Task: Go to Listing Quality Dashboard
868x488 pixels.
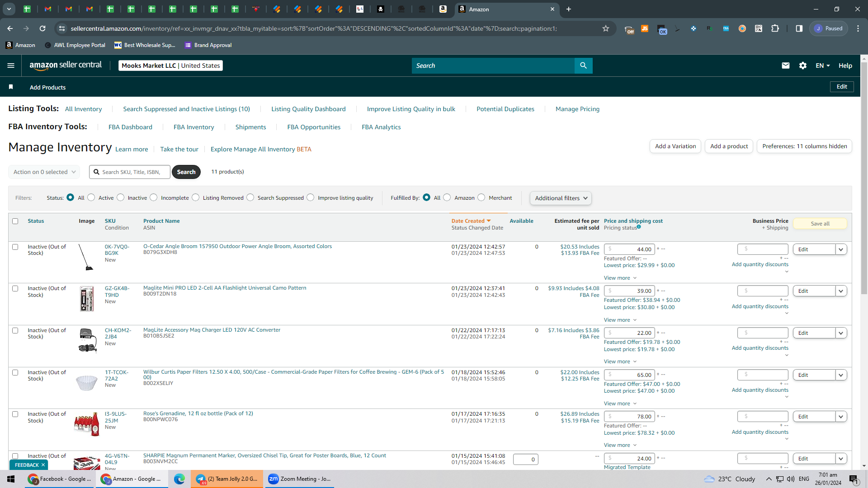Action: point(308,109)
